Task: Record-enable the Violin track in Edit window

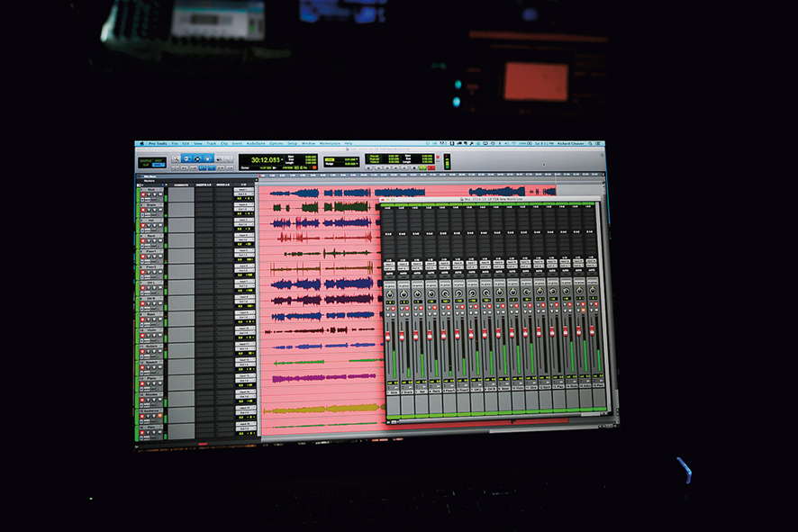Action: tap(142, 335)
